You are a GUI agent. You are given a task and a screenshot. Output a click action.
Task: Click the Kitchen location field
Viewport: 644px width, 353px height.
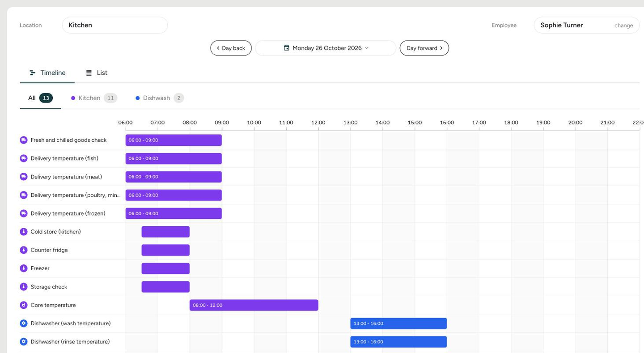point(115,25)
